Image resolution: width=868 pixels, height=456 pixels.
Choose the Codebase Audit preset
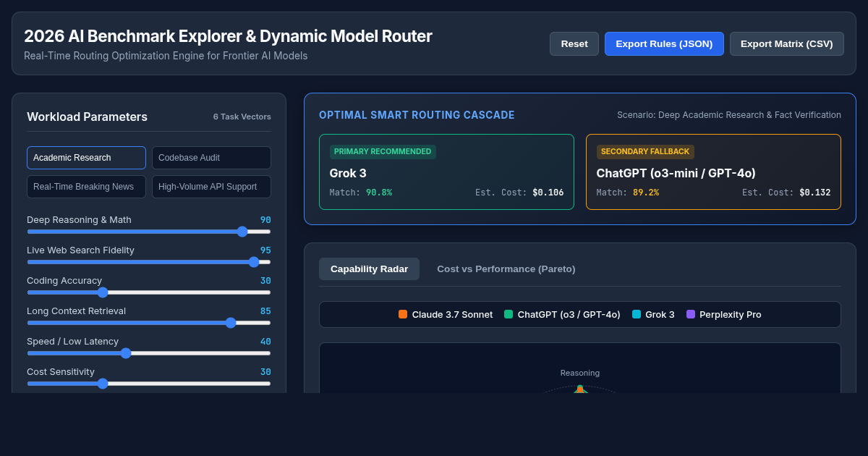[x=211, y=158]
